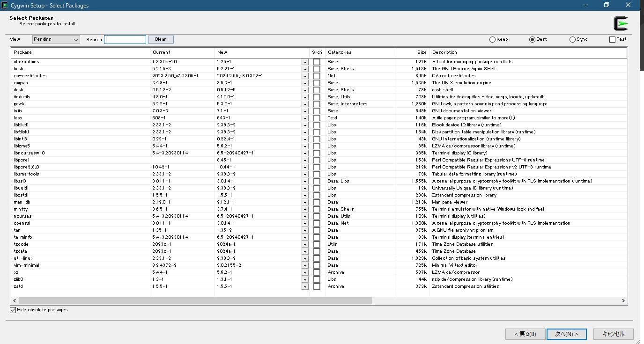
Task: Click the 戻る(B) back button
Action: 526,334
